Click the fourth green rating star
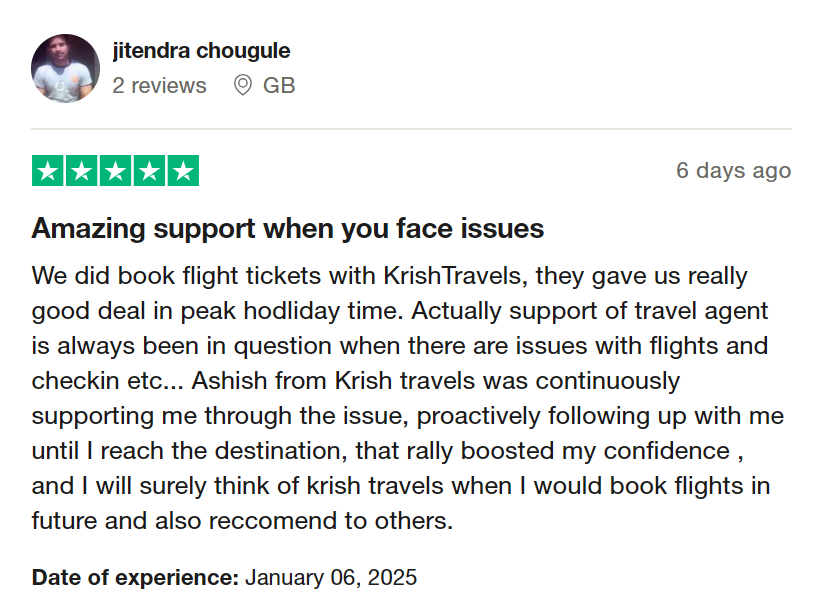822x612 pixels. coord(149,171)
